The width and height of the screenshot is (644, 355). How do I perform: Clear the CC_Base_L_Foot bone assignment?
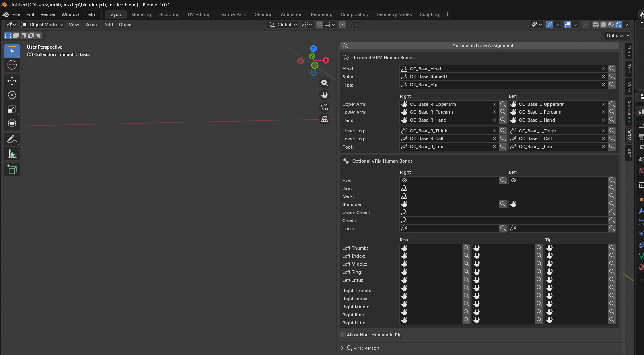pos(603,147)
